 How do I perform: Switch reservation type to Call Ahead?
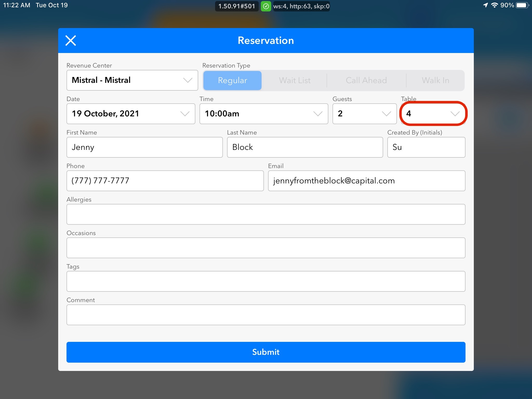pos(366,81)
